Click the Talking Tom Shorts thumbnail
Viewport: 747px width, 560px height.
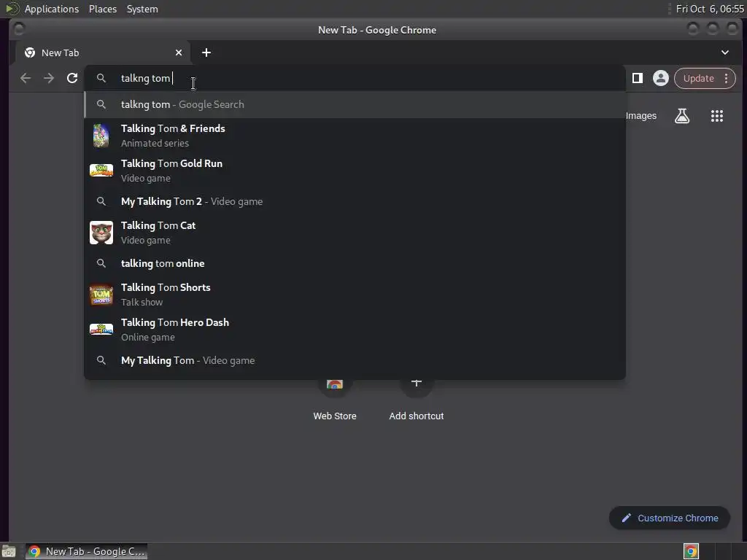coord(101,295)
